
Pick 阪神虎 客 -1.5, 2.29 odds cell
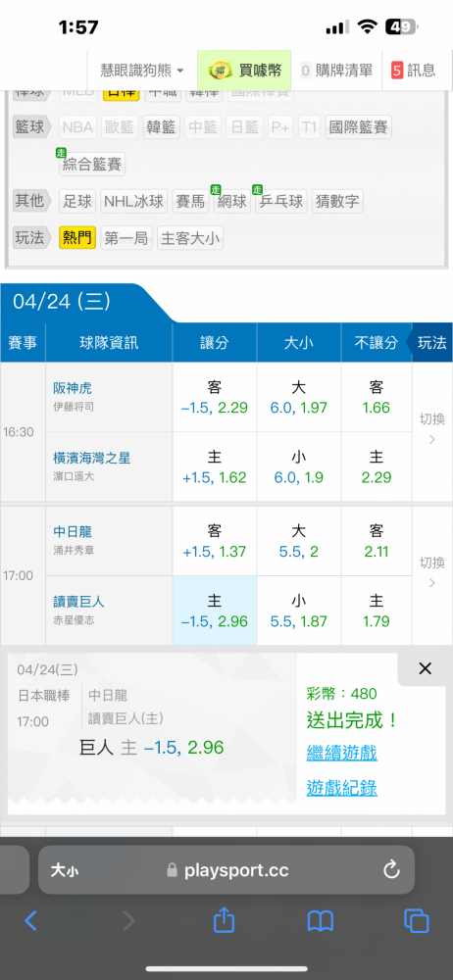pos(215,398)
